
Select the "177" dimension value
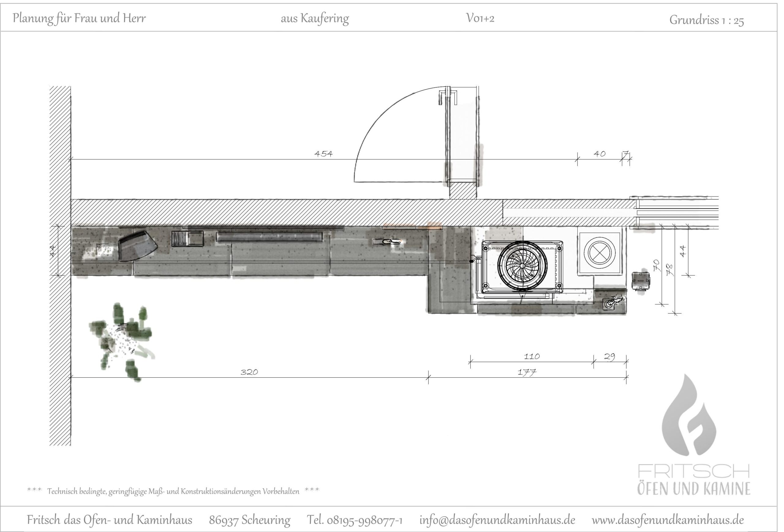coord(527,372)
